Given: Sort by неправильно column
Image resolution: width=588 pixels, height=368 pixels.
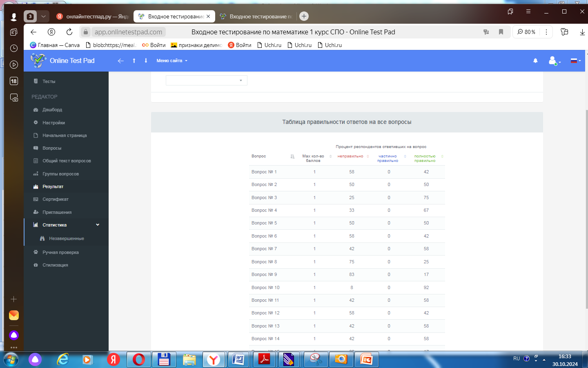Looking at the screenshot, I should coord(367,156).
